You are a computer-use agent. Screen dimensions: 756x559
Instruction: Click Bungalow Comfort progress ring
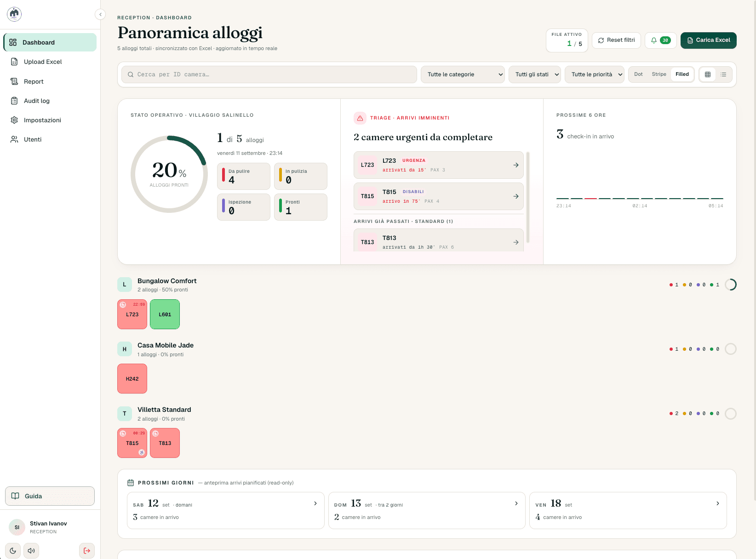click(x=731, y=285)
